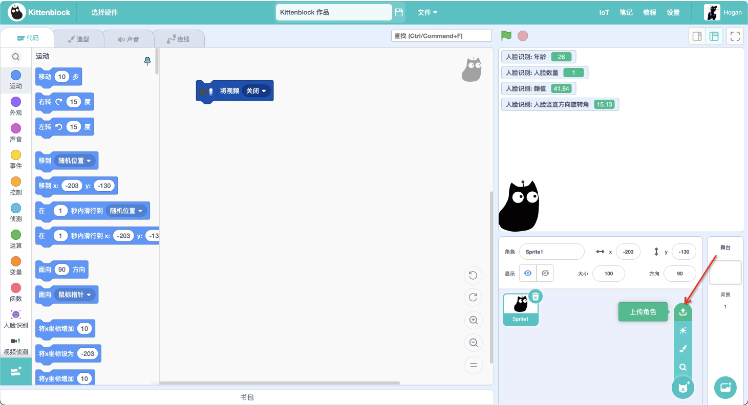Open the 文件 menu dropdown

coord(427,12)
